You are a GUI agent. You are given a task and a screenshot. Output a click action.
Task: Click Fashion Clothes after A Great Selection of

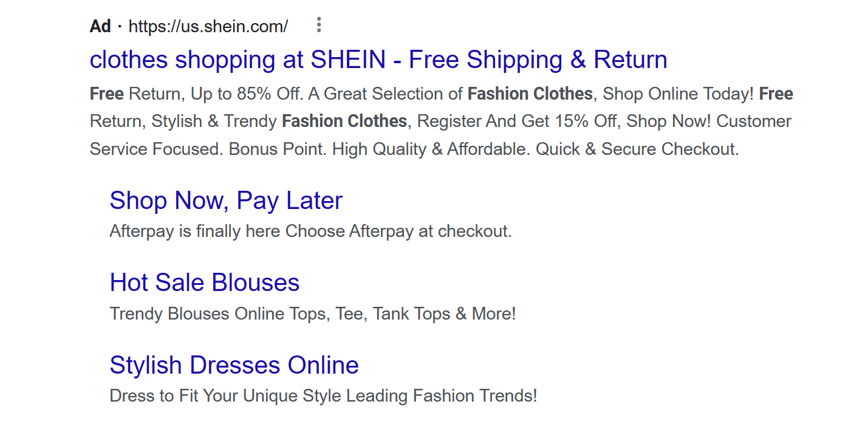click(530, 94)
